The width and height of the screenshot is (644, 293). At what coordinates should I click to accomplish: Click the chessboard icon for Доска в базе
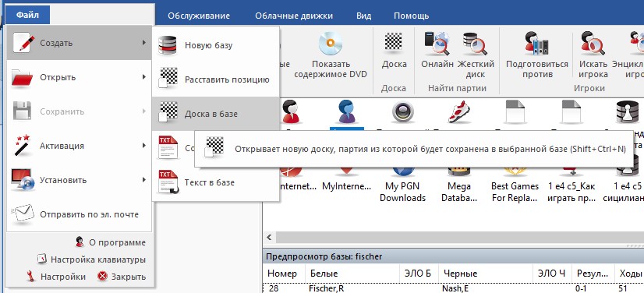click(168, 113)
